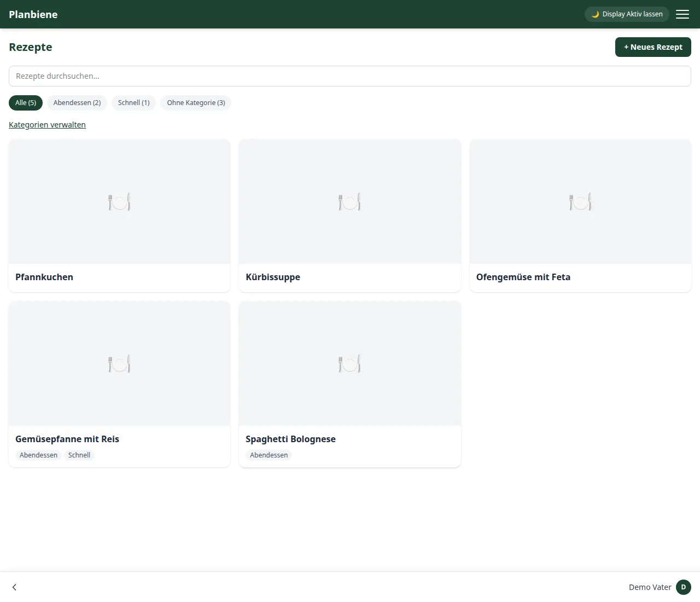
Task: Click the Kürbissuppe plate placeholder icon
Action: pyautogui.click(x=350, y=201)
